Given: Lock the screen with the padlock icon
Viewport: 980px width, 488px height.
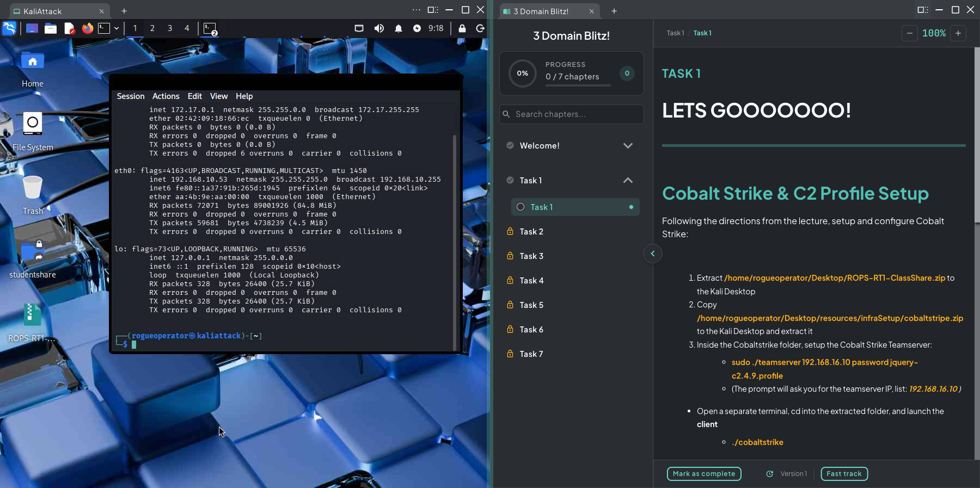Looking at the screenshot, I should click(x=462, y=28).
